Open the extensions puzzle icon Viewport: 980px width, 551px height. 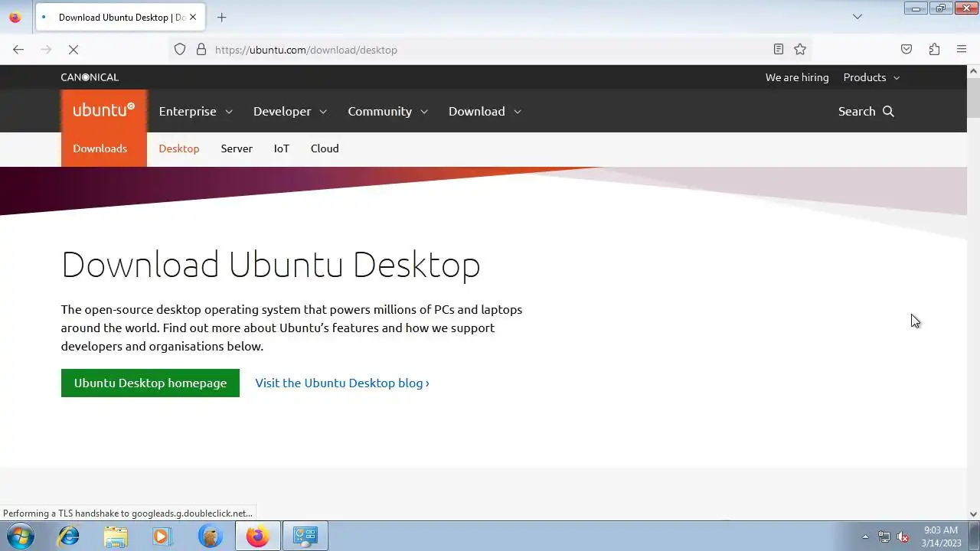[x=934, y=50]
